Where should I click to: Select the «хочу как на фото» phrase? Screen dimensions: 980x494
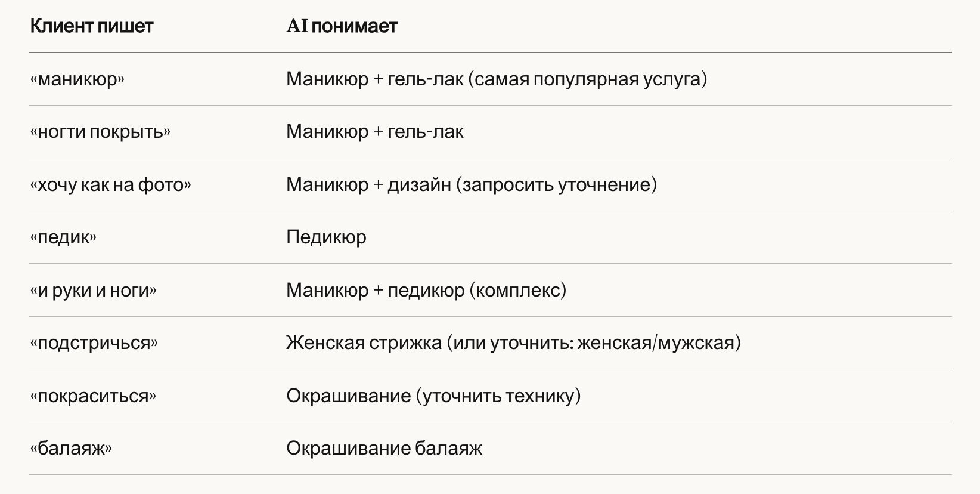[x=110, y=184]
